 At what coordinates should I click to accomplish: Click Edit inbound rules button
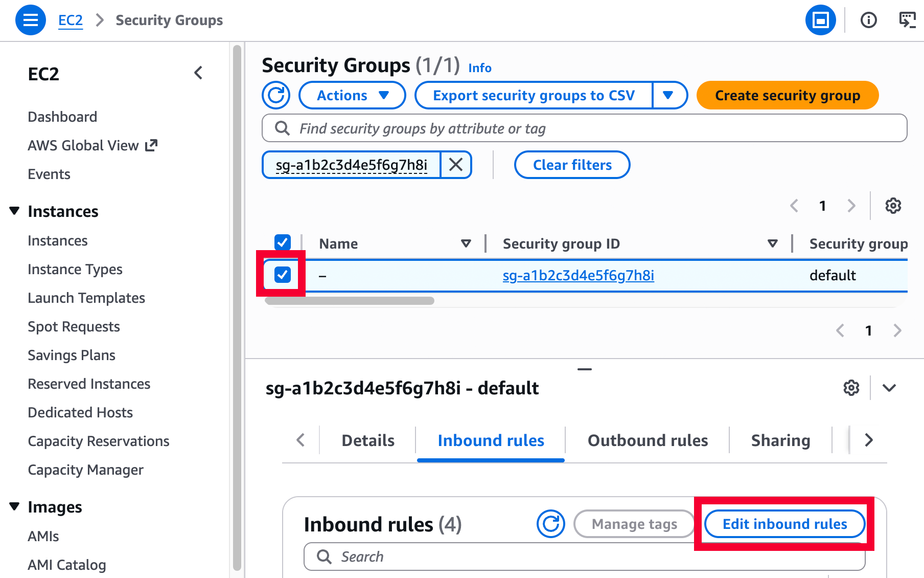[784, 524]
